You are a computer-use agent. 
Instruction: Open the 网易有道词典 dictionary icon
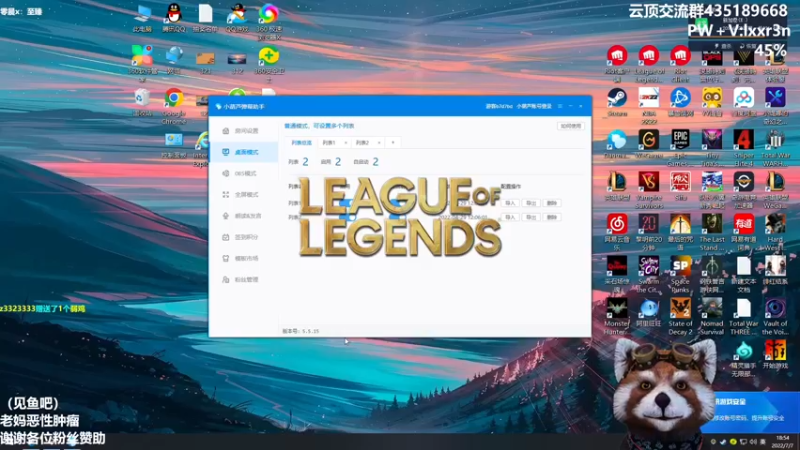pos(743,231)
